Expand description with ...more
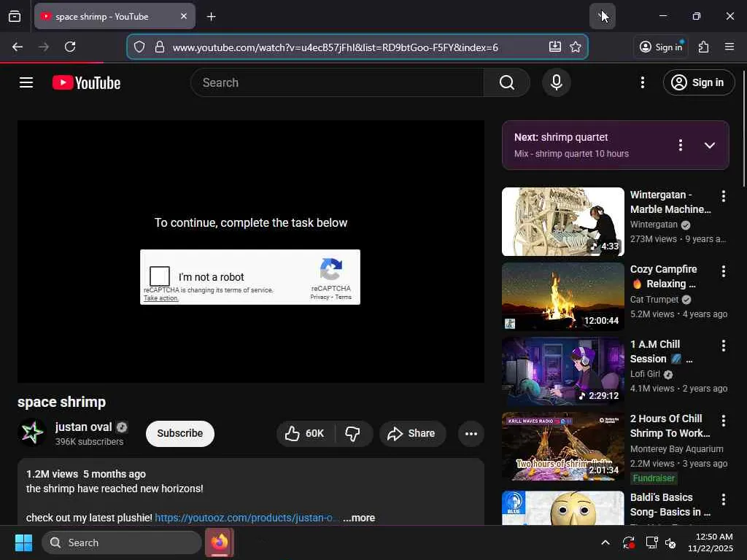 click(x=359, y=518)
